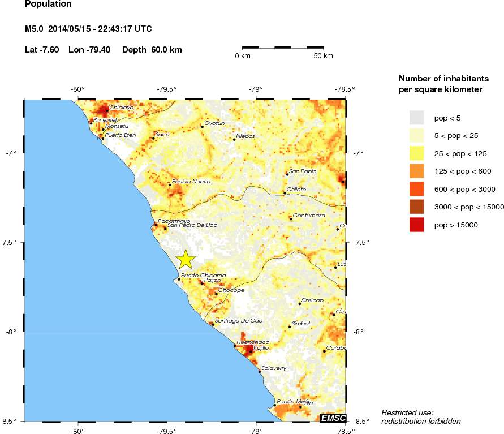
Task: Click the black dot marking San Pablo
Action: point(287,174)
